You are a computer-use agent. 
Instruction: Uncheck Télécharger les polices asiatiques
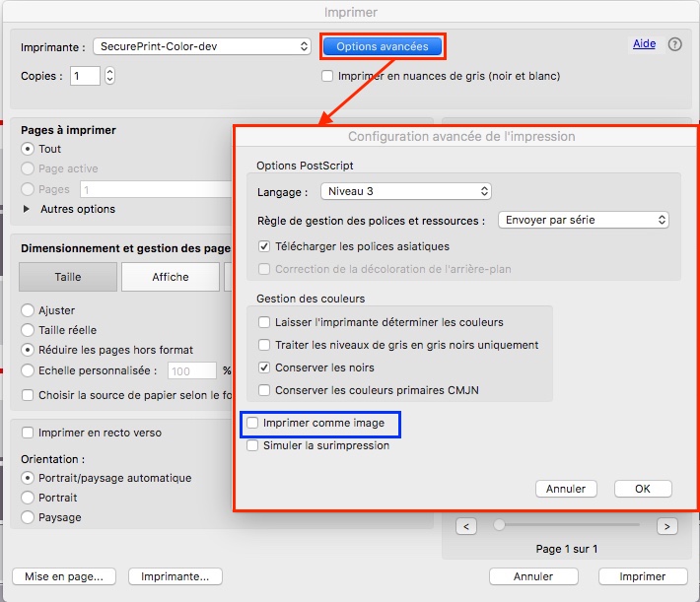coord(264,246)
